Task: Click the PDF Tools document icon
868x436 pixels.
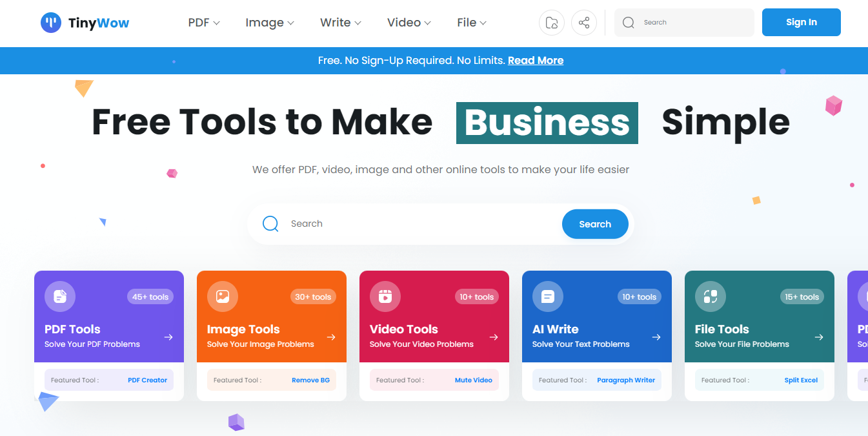Action: click(60, 296)
